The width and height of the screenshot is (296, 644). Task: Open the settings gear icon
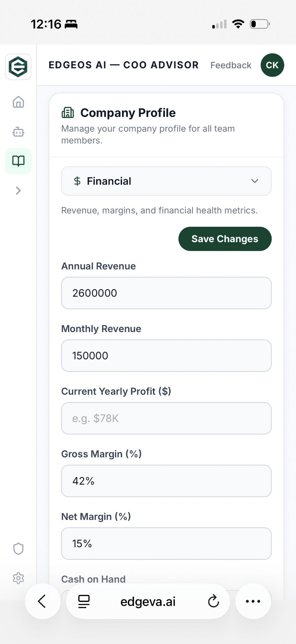(x=18, y=578)
